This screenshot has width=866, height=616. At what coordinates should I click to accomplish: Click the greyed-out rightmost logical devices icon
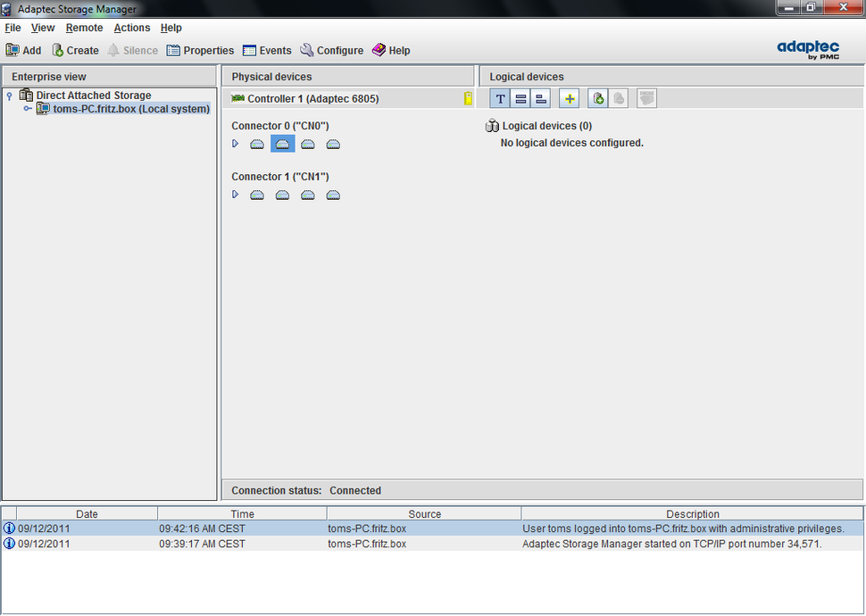pos(646,99)
